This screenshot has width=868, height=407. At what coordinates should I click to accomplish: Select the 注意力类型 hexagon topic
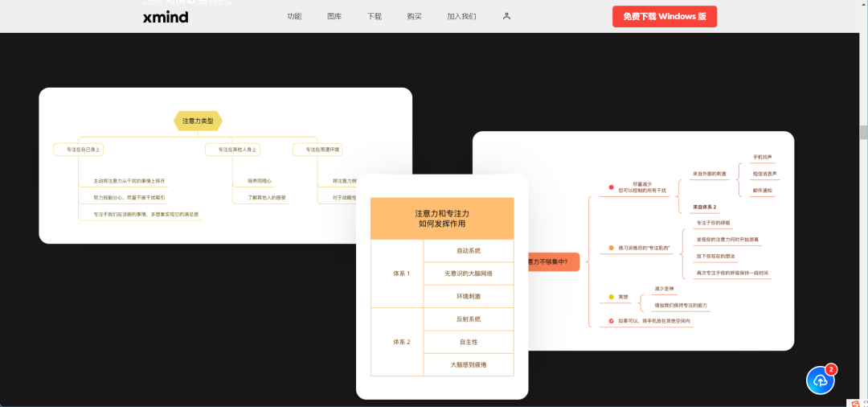(x=198, y=121)
